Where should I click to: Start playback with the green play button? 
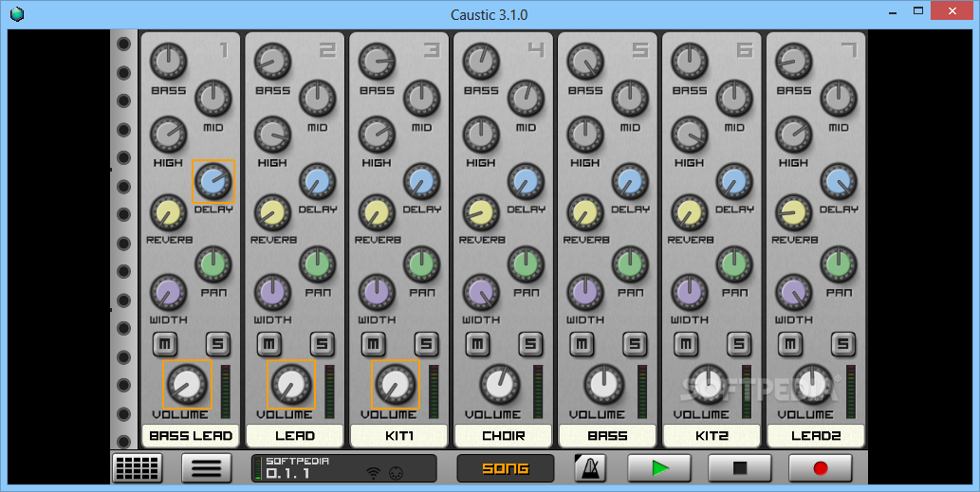click(x=659, y=467)
